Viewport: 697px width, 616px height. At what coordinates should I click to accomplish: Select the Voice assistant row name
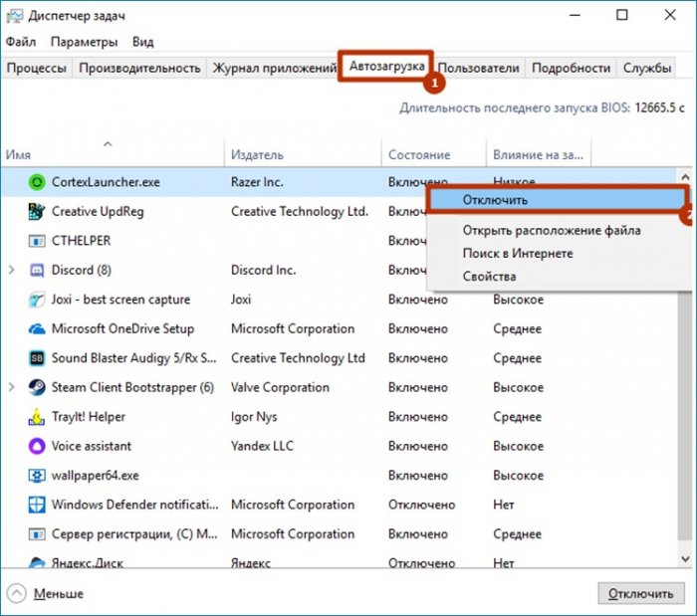92,446
